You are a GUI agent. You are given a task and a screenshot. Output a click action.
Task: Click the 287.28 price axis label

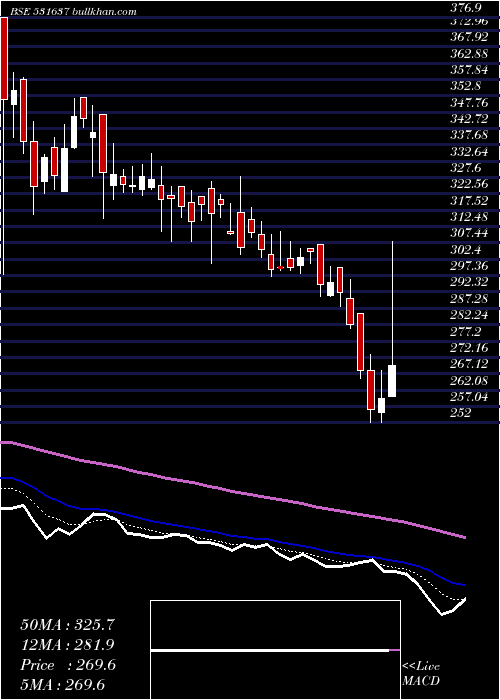[470, 300]
